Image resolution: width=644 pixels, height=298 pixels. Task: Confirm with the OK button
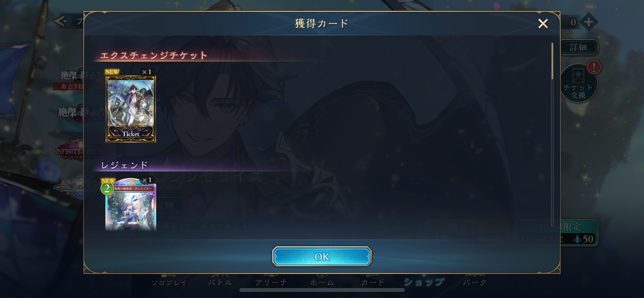(322, 256)
